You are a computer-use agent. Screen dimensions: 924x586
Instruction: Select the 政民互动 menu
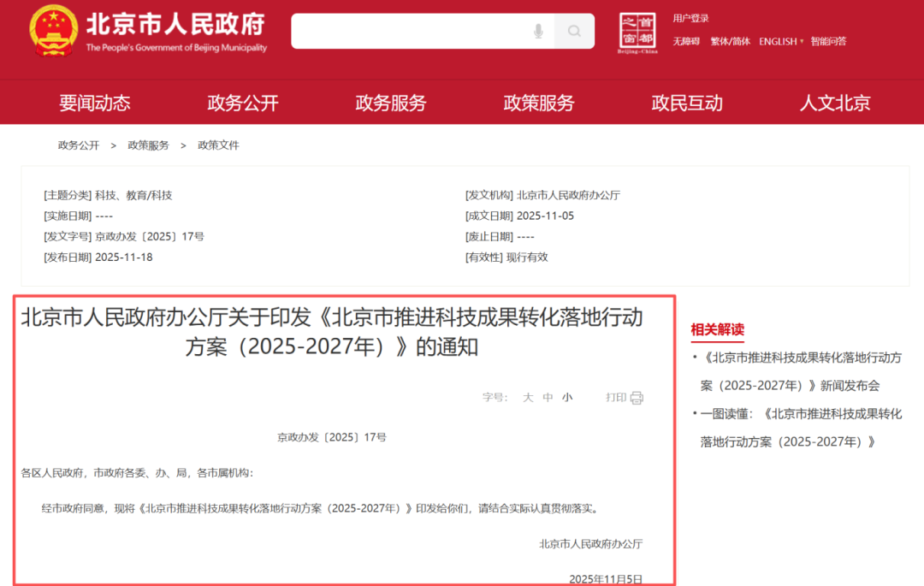687,103
